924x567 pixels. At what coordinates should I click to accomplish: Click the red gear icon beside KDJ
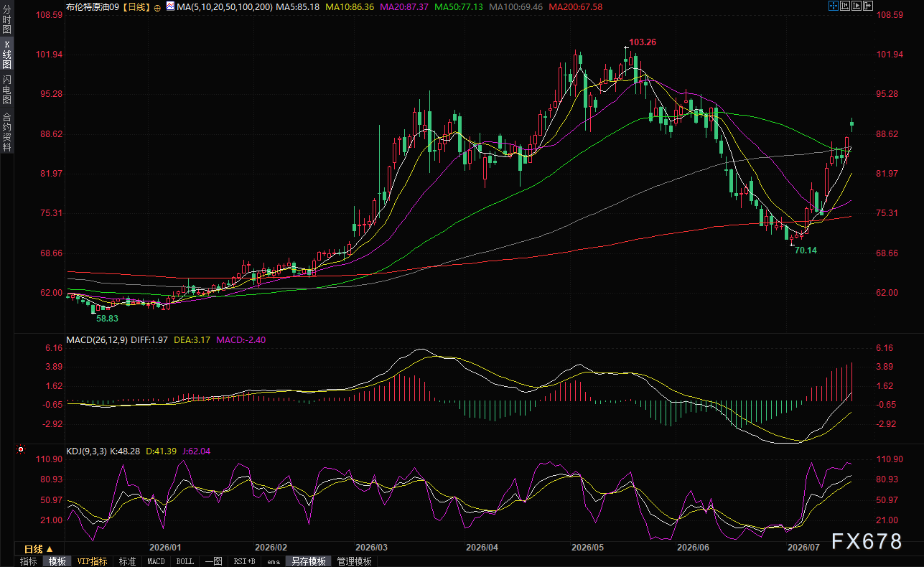pos(20,450)
